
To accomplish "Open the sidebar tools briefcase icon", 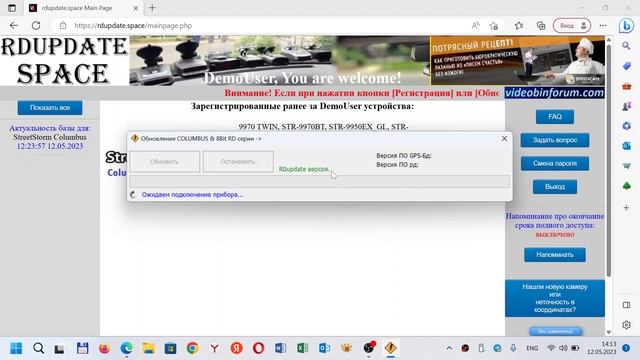I will pyautogui.click(x=626, y=86).
